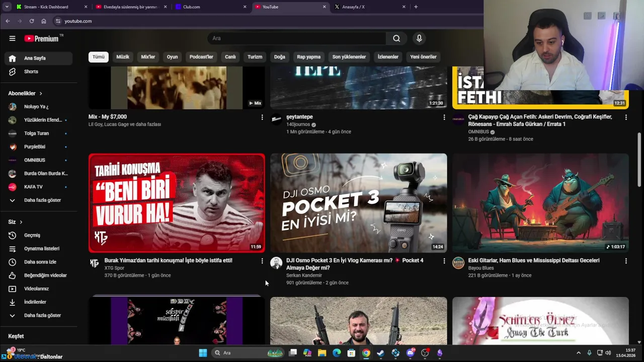This screenshot has height=362, width=644.
Task: Click the search magnifier button
Action: point(396,38)
